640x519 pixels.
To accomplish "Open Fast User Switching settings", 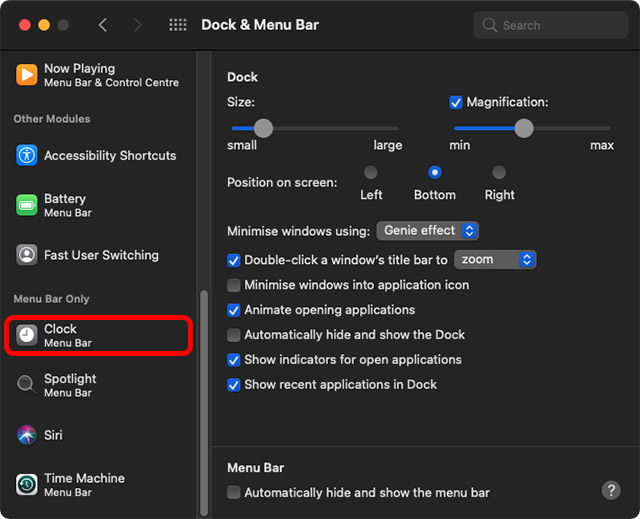I will pyautogui.click(x=98, y=255).
